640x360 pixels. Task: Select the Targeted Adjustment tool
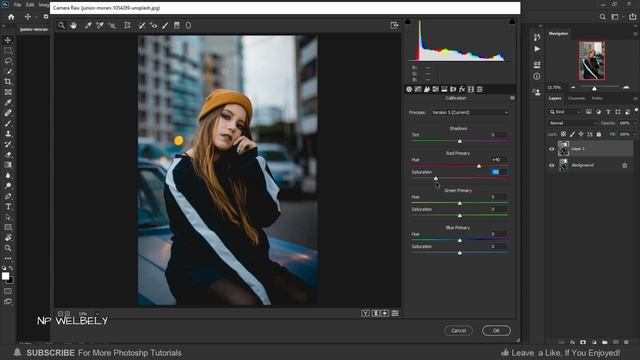click(112, 25)
